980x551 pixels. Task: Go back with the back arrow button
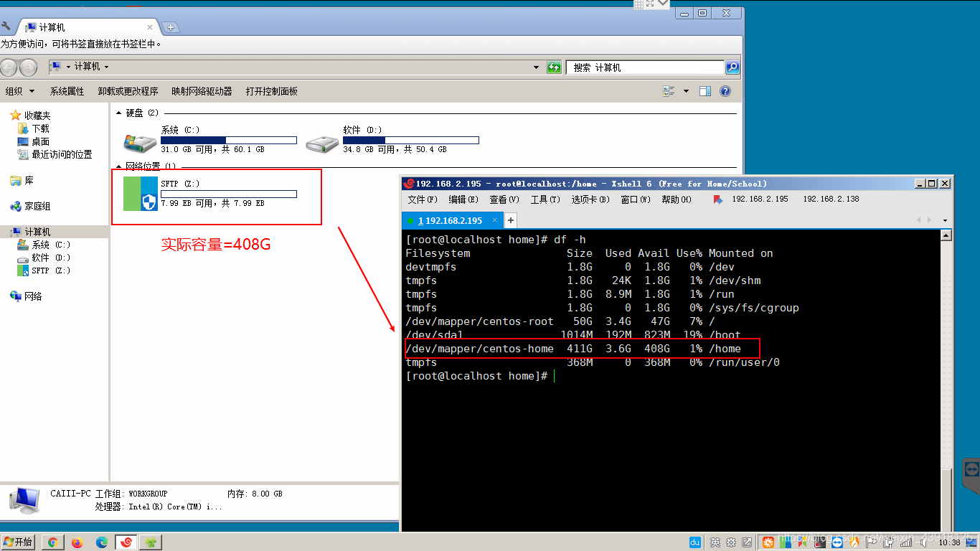[9, 67]
